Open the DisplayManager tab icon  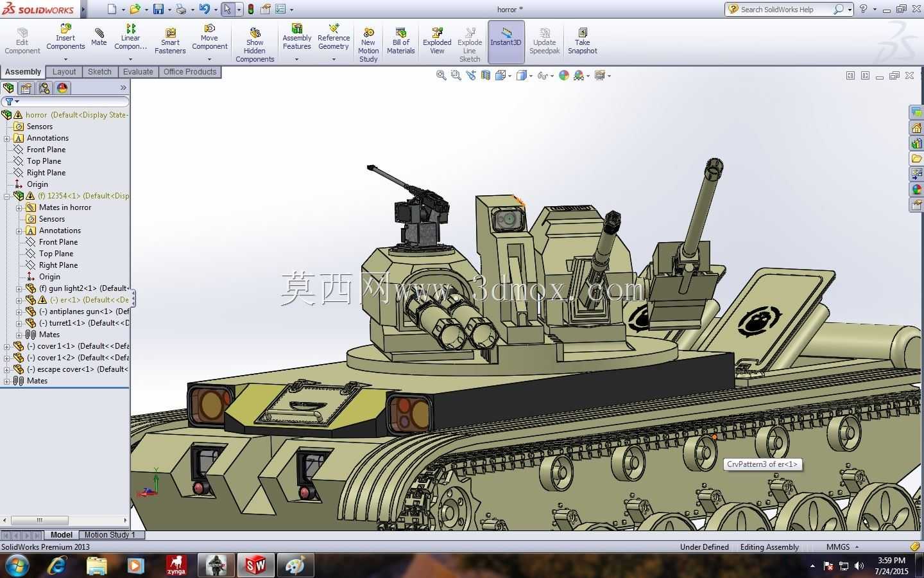coord(62,88)
